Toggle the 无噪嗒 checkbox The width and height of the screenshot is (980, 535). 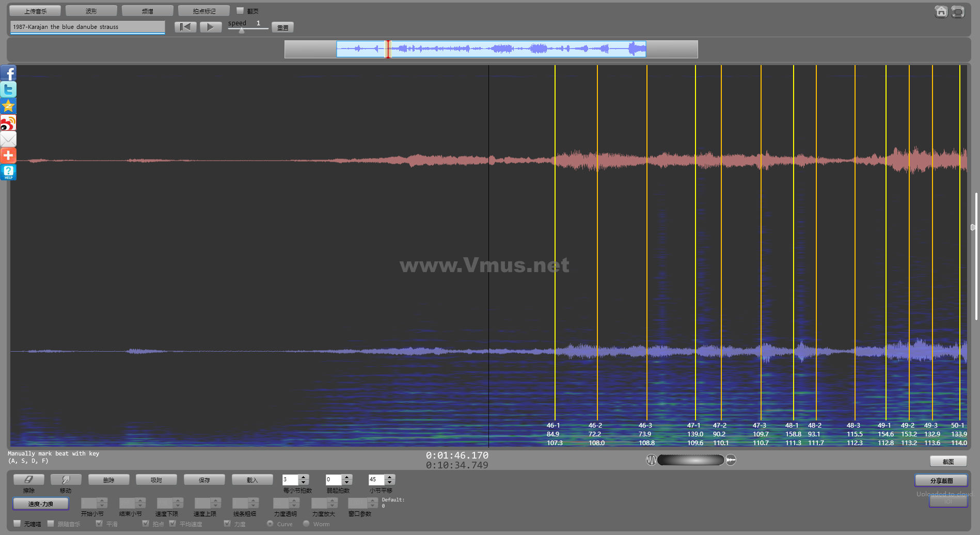tap(17, 524)
